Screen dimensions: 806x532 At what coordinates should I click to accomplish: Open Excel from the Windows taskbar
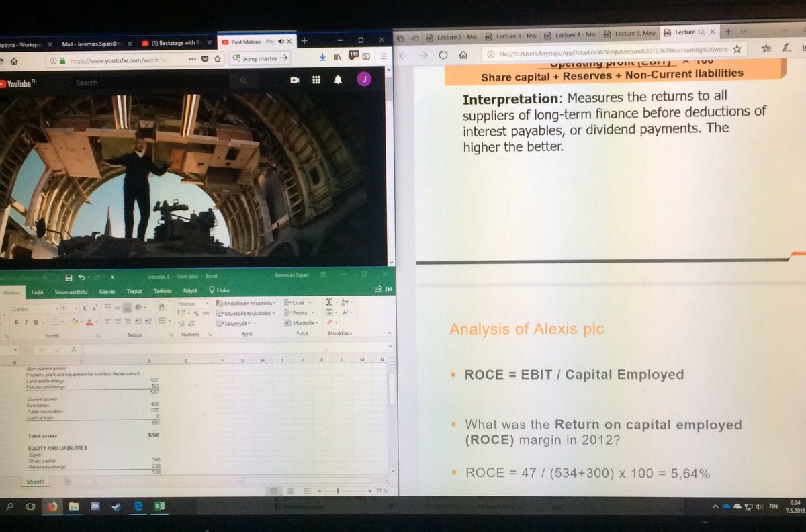[x=160, y=506]
